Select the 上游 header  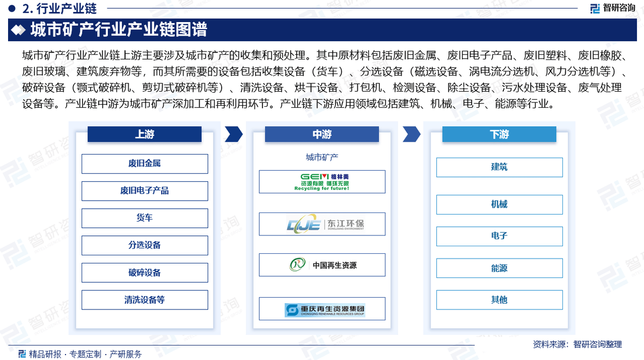click(x=144, y=134)
